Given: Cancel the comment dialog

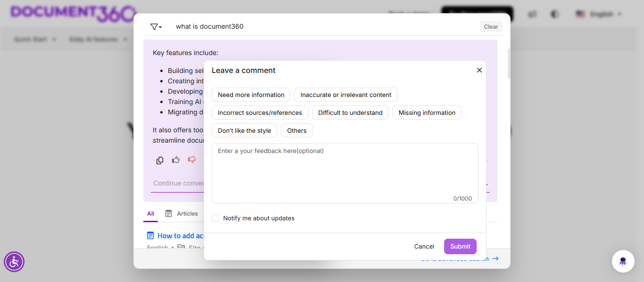Looking at the screenshot, I should coord(424,246).
